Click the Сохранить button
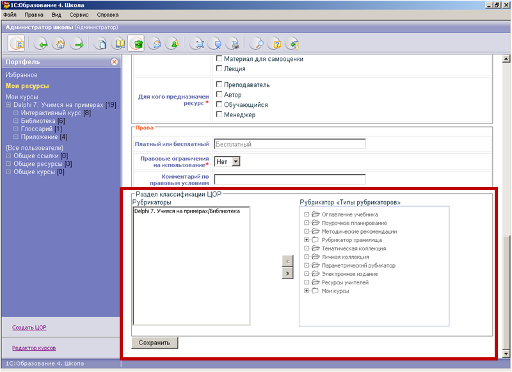This screenshot has height=372, width=512. (155, 343)
